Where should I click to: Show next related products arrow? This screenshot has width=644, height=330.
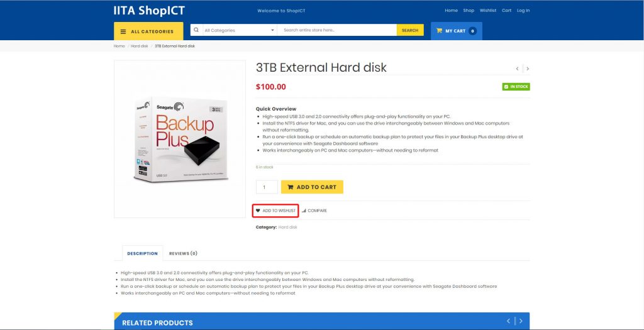pos(521,321)
